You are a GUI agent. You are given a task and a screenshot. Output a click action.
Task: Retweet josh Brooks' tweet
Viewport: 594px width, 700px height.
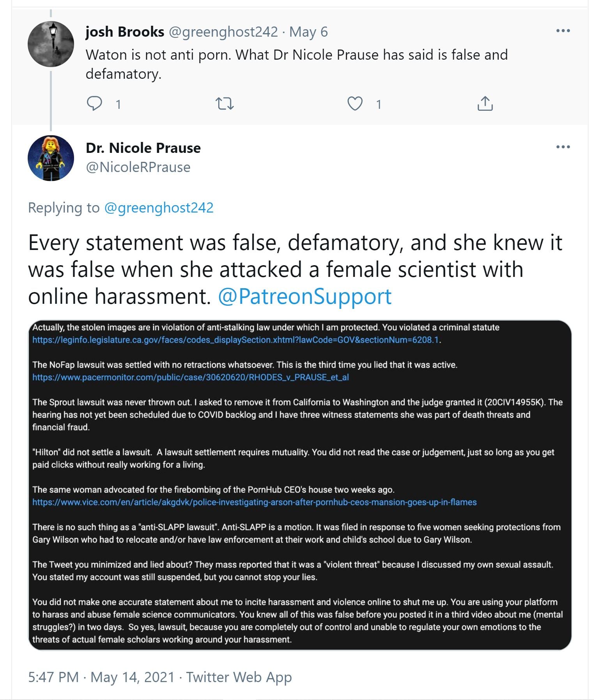(225, 104)
